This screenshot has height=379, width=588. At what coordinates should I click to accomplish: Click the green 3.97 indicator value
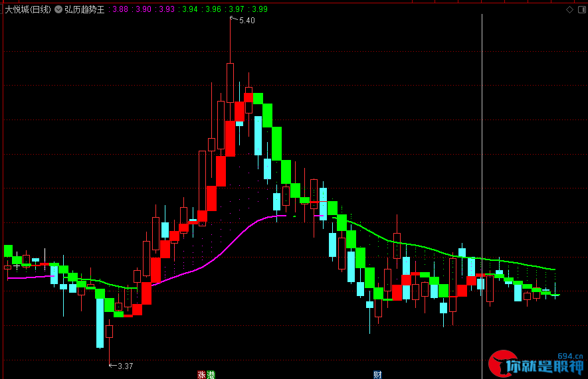[x=237, y=9]
